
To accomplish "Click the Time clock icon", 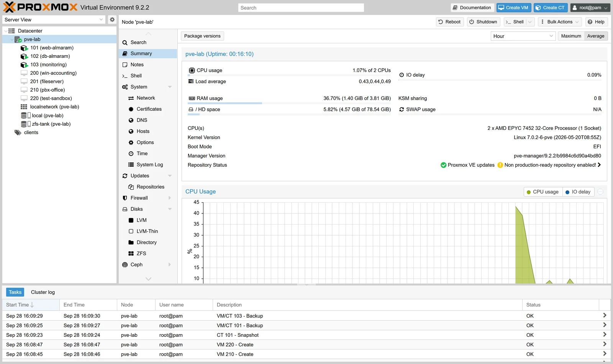I will click(x=131, y=154).
